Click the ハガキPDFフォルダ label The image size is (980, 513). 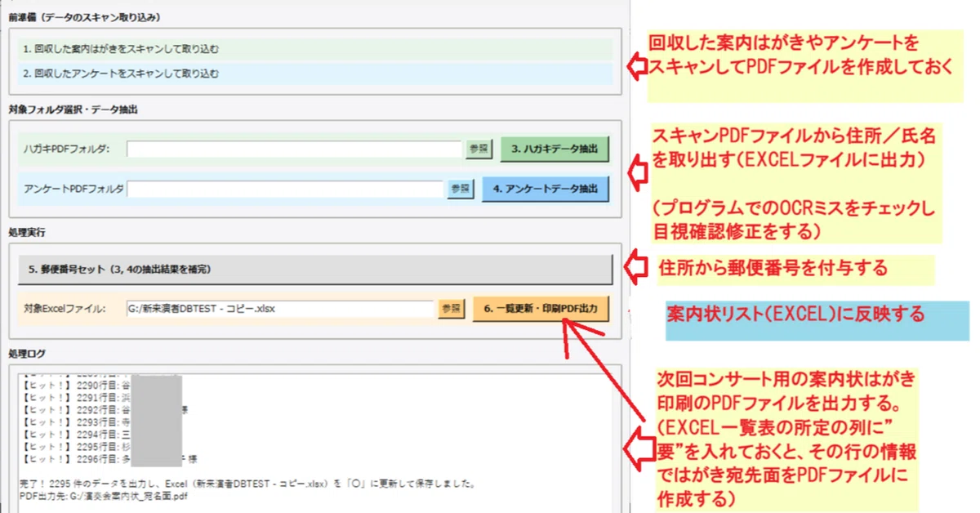(x=67, y=149)
